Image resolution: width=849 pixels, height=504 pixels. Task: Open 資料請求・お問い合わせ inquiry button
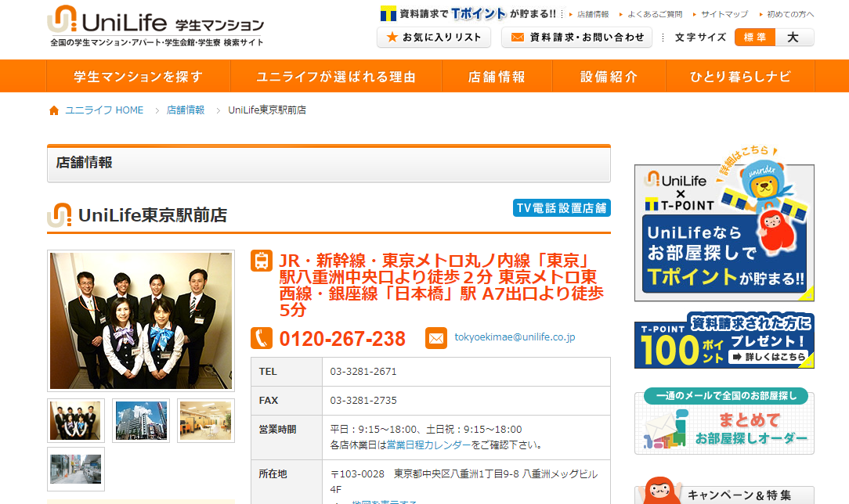coord(576,38)
